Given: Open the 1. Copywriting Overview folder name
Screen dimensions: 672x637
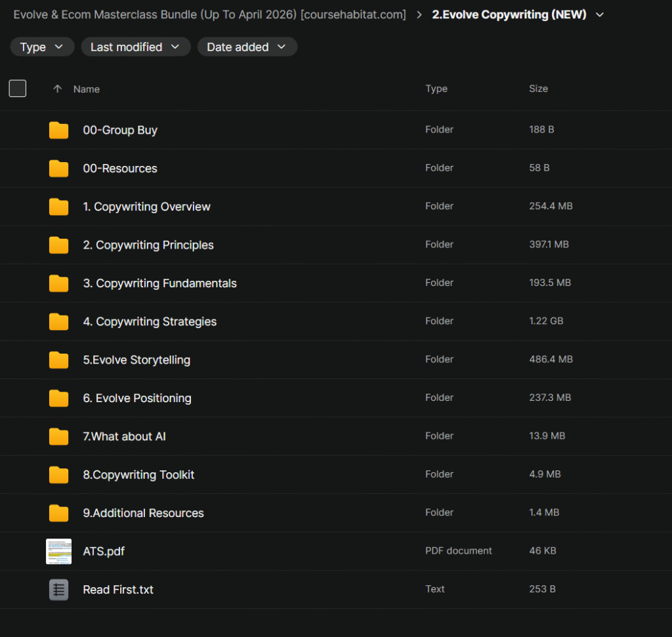Looking at the screenshot, I should click(146, 207).
